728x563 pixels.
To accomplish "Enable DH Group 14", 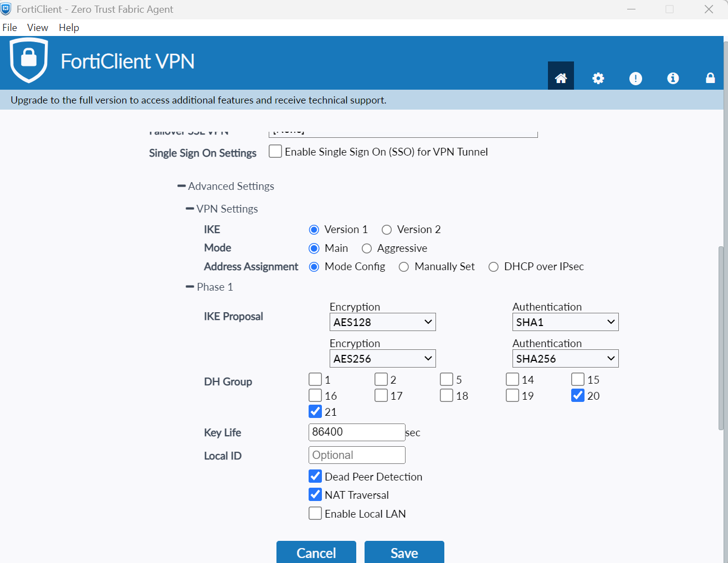I will coord(512,379).
